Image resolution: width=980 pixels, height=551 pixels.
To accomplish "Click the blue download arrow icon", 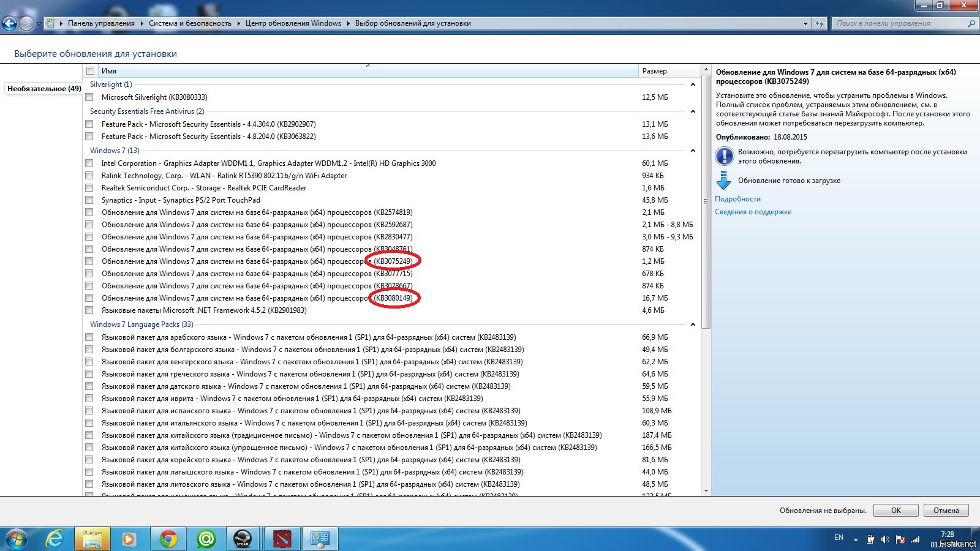I will coord(724,181).
